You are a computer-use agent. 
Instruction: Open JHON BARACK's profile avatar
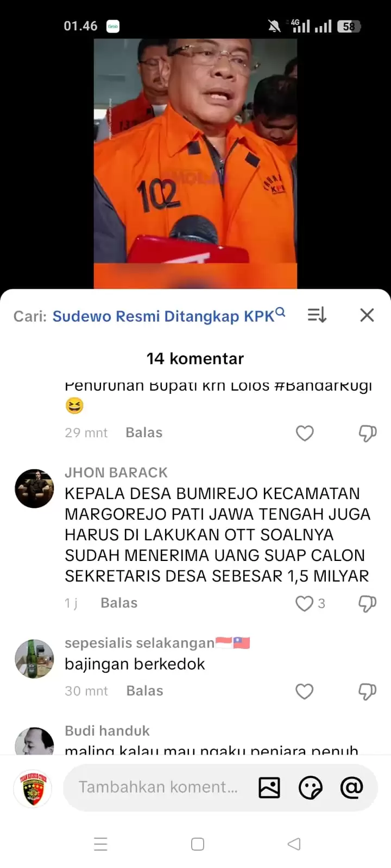[34, 488]
